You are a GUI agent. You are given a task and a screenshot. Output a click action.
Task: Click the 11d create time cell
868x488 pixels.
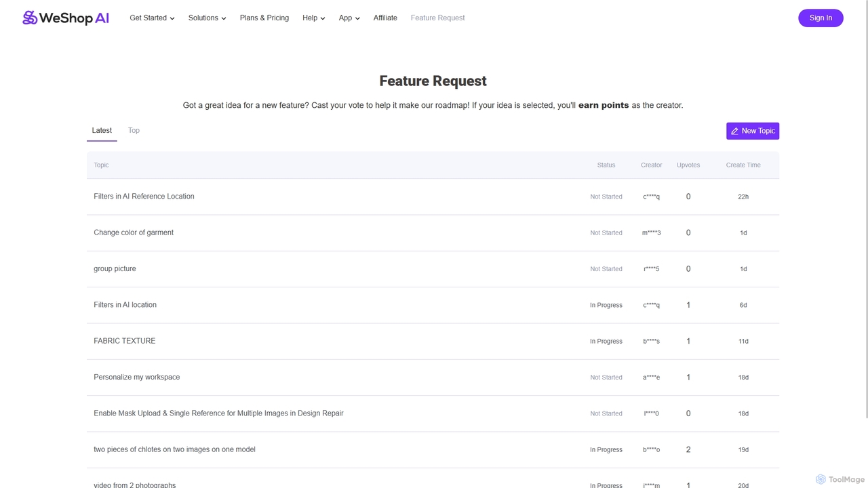coord(743,341)
